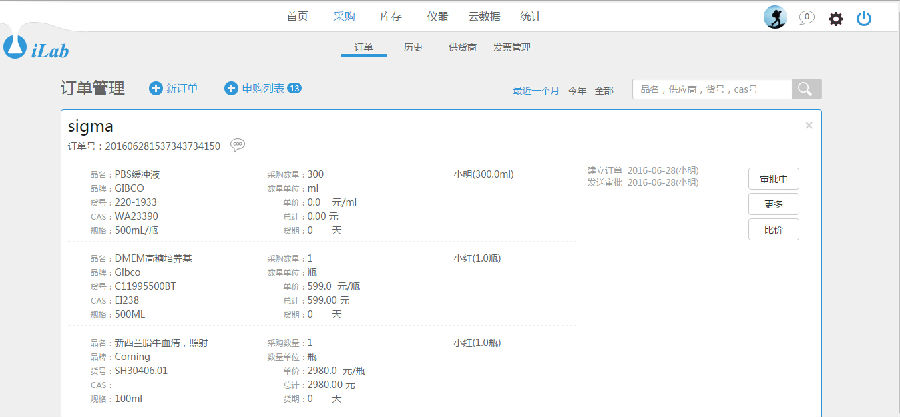Click the 更多 button on the order
This screenshot has width=900, height=417.
773,204
